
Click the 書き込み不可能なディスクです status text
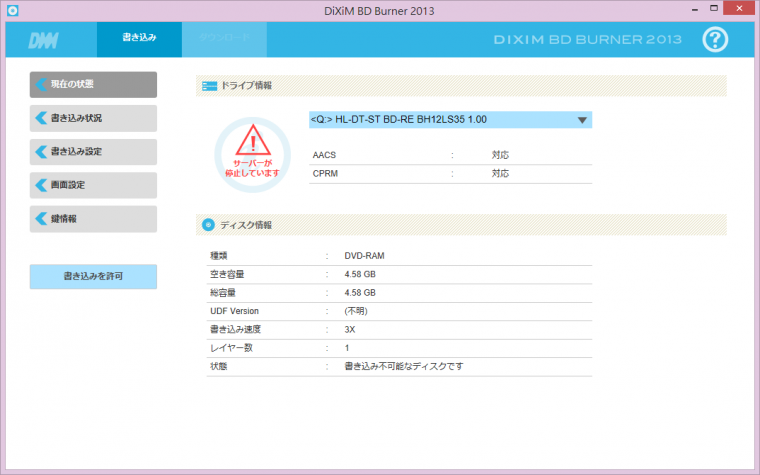404,366
